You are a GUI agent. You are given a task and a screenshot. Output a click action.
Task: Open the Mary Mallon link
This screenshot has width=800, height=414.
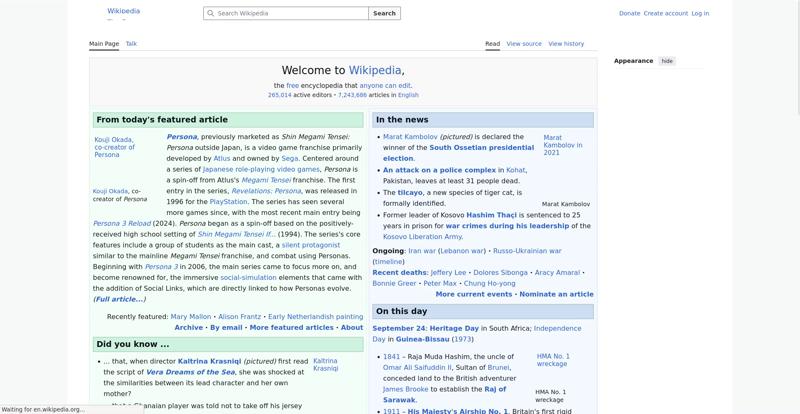tap(190, 316)
